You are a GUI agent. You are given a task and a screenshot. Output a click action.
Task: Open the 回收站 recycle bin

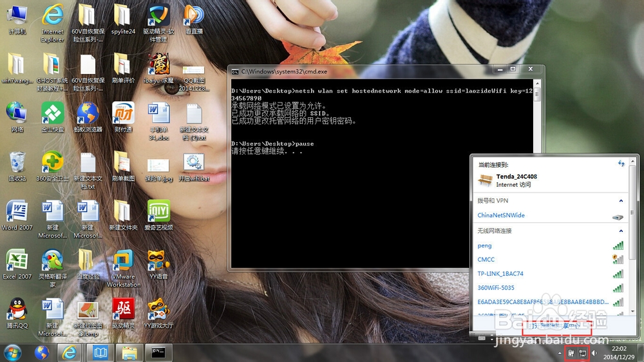click(x=17, y=166)
